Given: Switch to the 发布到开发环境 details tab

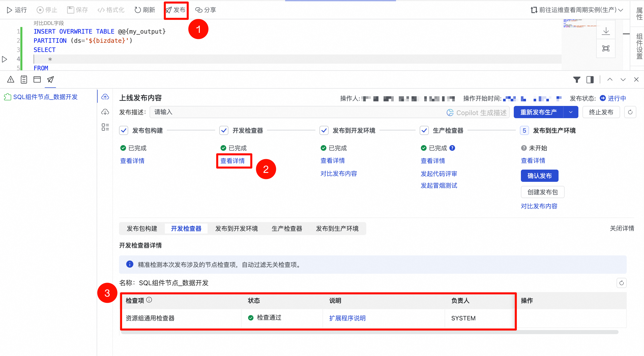Looking at the screenshot, I should tap(236, 228).
